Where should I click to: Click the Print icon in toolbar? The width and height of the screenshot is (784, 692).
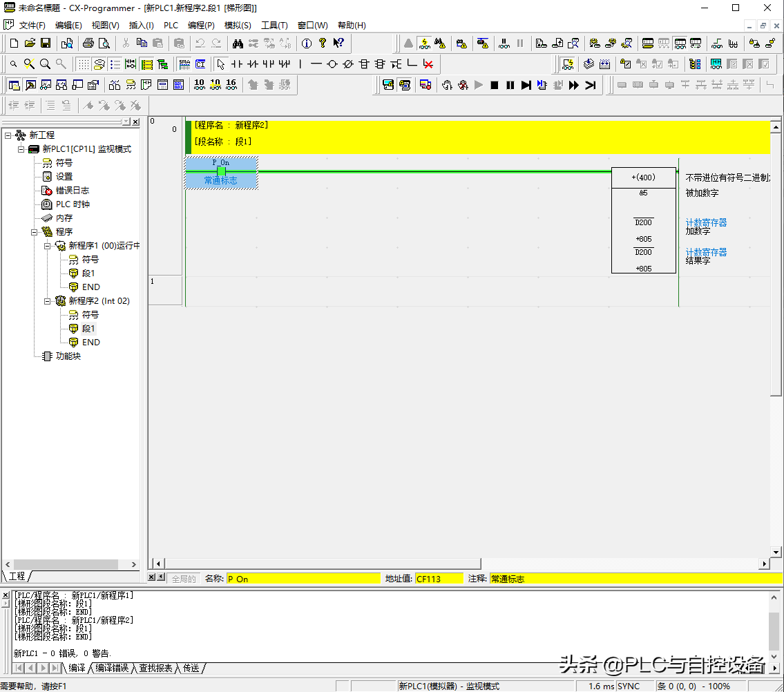(88, 44)
